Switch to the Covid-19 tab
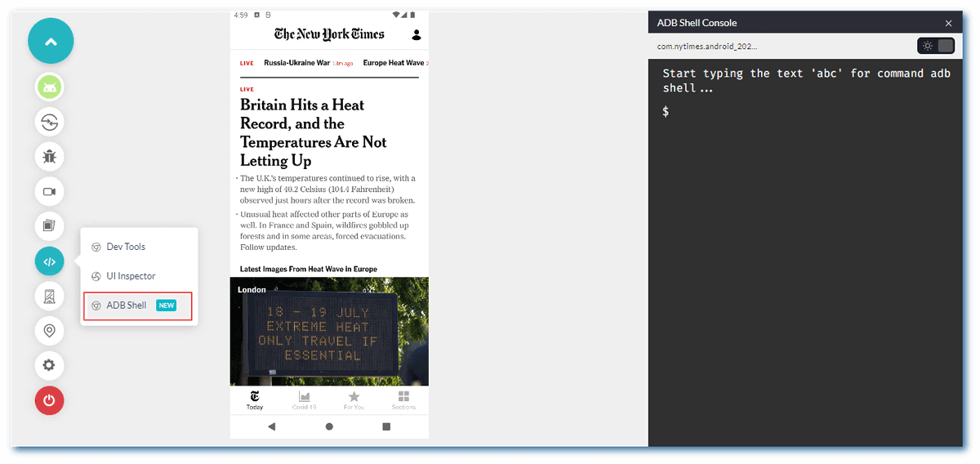Viewport: 980px width, 464px height. click(305, 400)
